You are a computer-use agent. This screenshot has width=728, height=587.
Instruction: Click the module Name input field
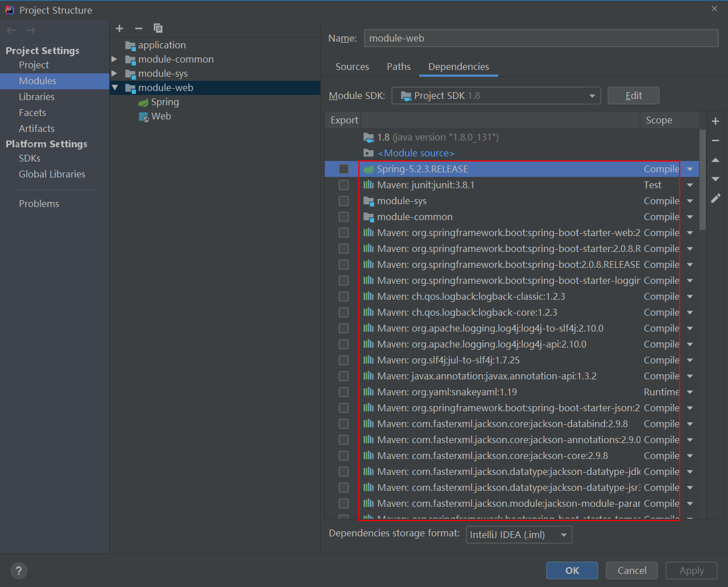541,38
